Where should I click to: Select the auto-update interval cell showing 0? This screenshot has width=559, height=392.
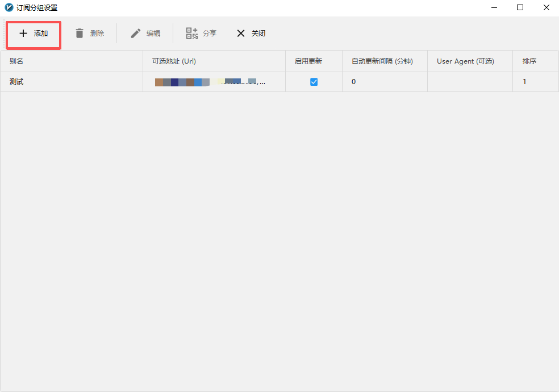[x=353, y=82]
